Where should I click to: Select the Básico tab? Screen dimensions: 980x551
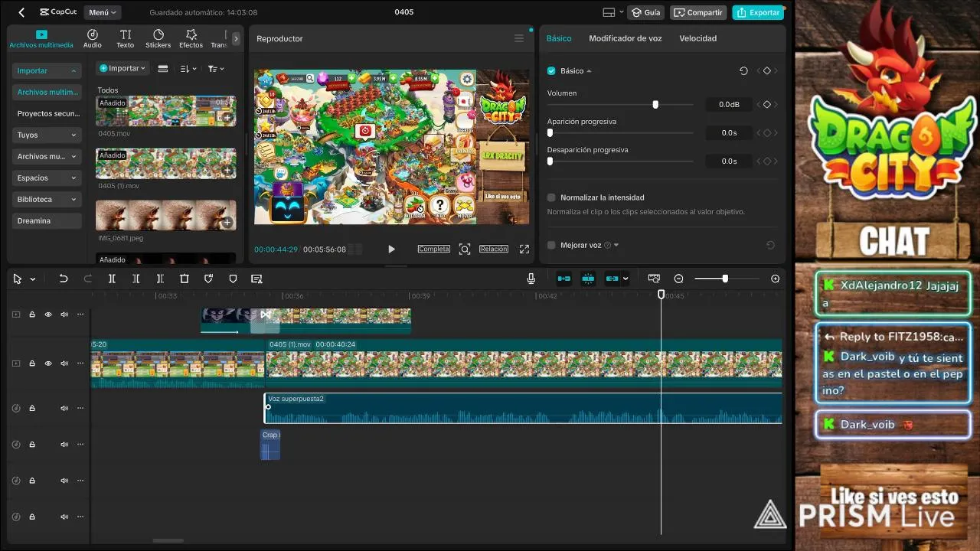[559, 38]
